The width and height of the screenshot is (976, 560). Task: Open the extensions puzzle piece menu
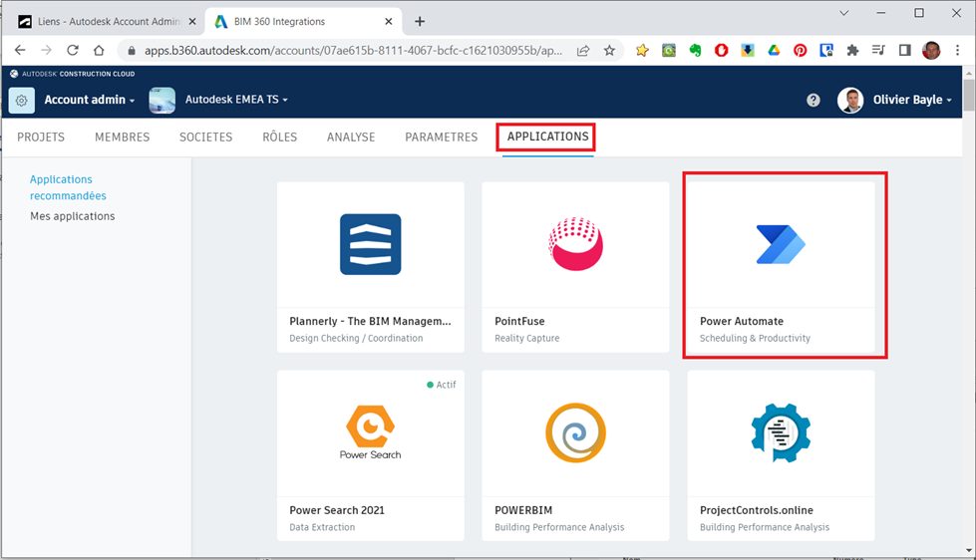[852, 51]
